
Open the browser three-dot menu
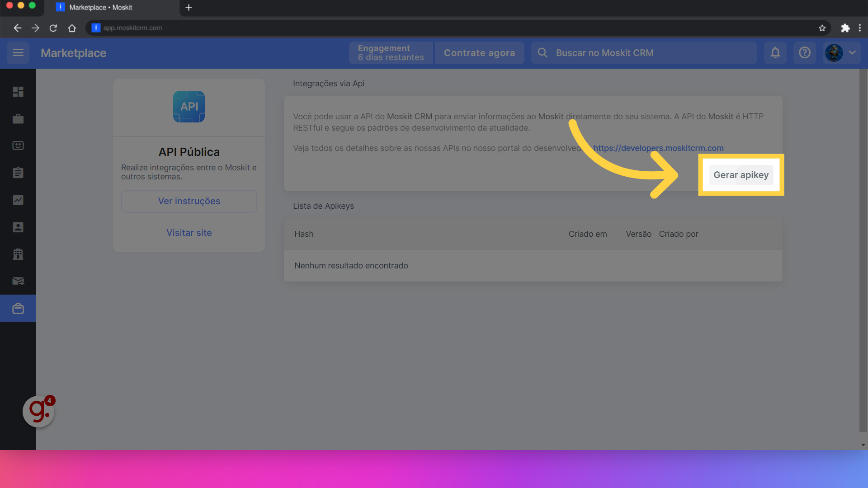860,28
